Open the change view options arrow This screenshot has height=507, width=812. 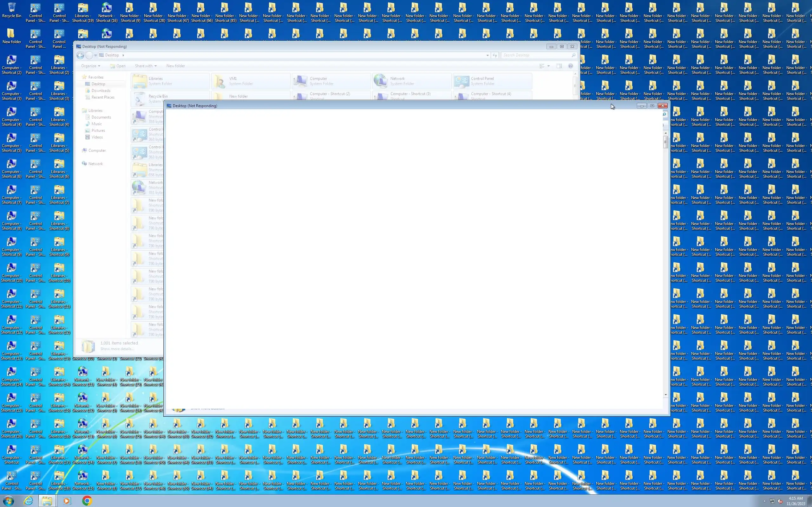click(x=549, y=66)
